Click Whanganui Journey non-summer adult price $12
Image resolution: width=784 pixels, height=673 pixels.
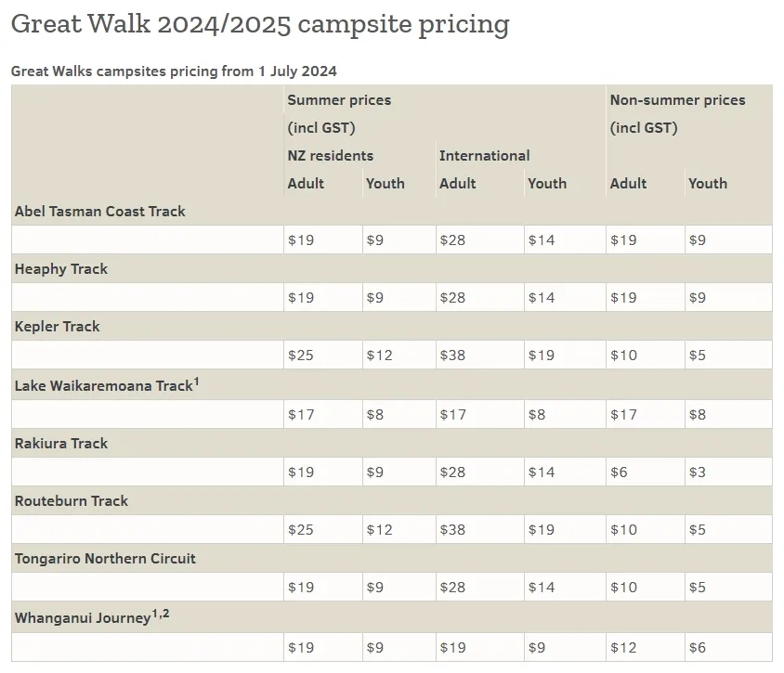pyautogui.click(x=623, y=647)
